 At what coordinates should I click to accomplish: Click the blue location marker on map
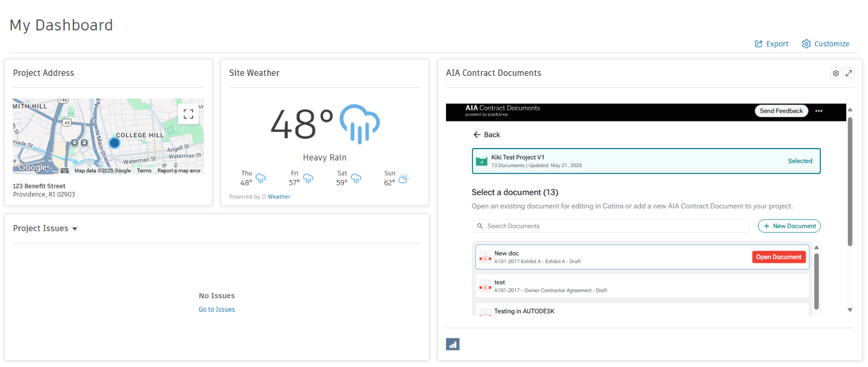114,143
